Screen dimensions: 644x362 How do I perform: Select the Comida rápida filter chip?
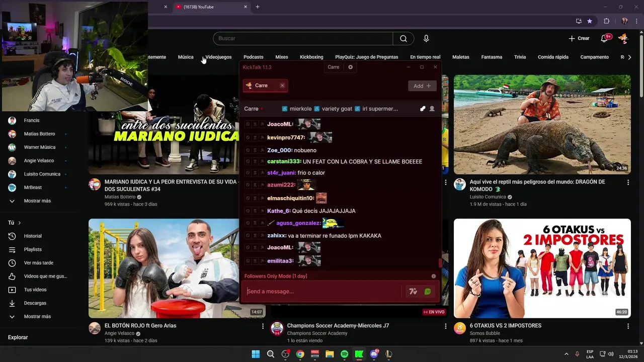[553, 57]
